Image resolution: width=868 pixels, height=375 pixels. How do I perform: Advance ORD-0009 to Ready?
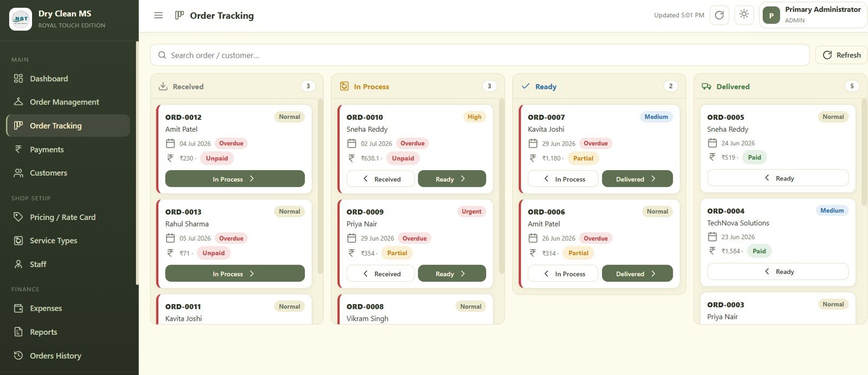point(452,274)
